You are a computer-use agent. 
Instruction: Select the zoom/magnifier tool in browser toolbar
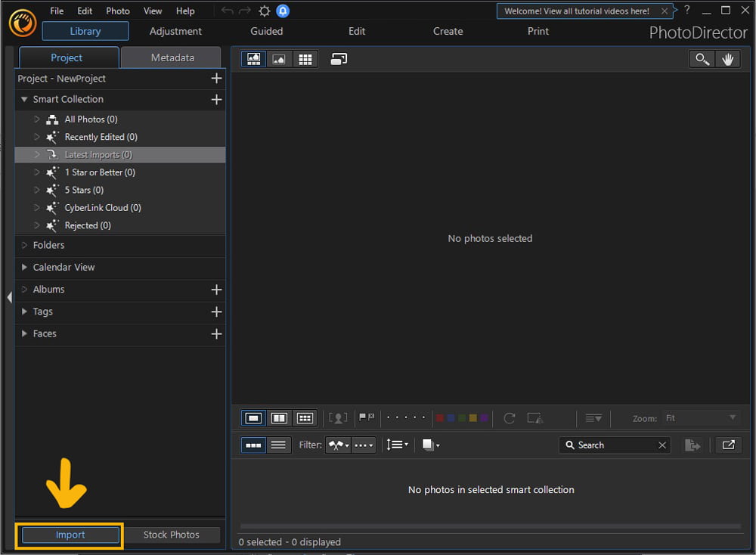pos(702,59)
